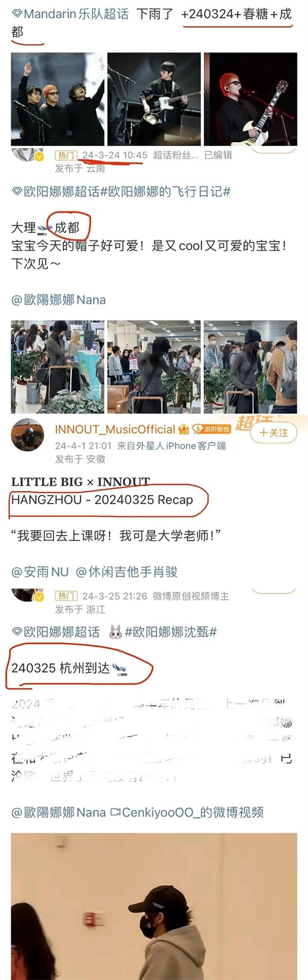Image resolution: width=308 pixels, height=980 pixels.
Task: Open 欧阳娜娜超话 link above 大理 post
Action: click(x=61, y=192)
